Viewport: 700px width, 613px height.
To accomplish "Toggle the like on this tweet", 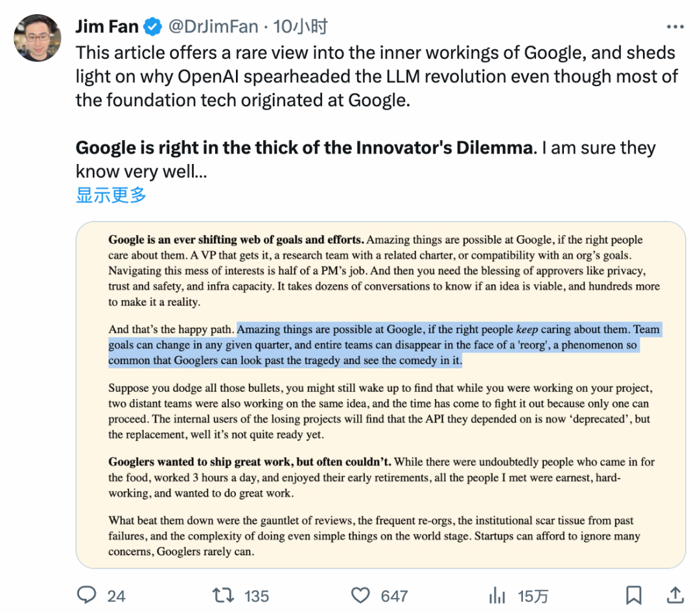I will 360,595.
